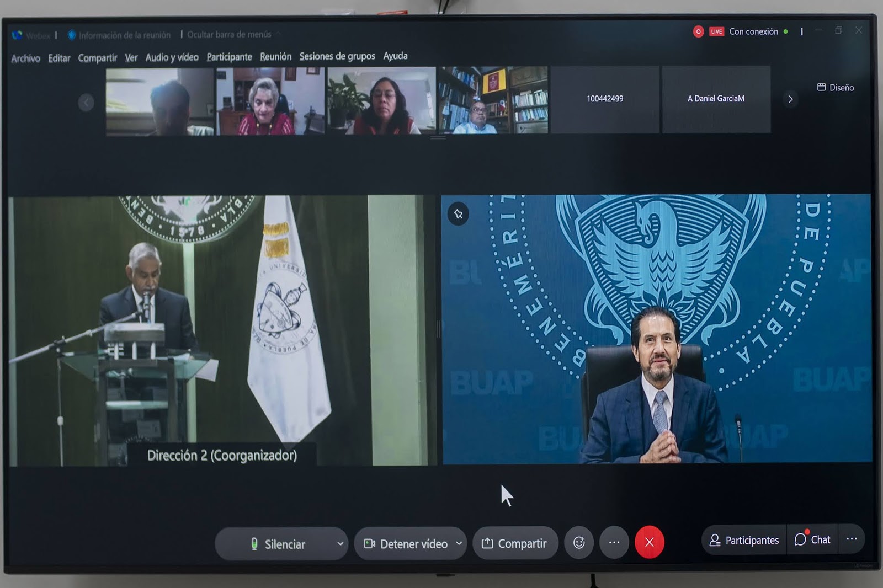Image resolution: width=883 pixels, height=588 pixels.
Task: Click the Dirección 2 (Coorganizador) label
Action: [x=222, y=455]
